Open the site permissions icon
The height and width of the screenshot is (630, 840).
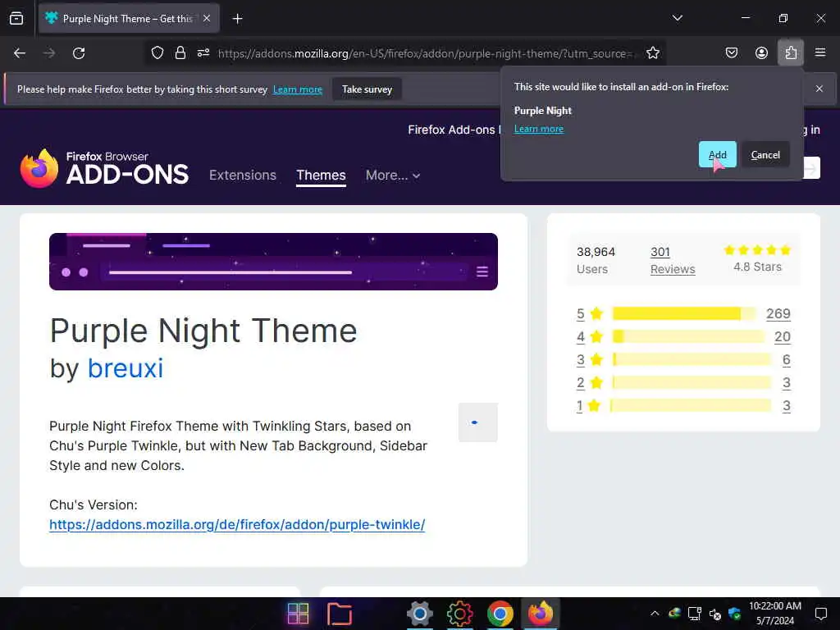tap(203, 53)
